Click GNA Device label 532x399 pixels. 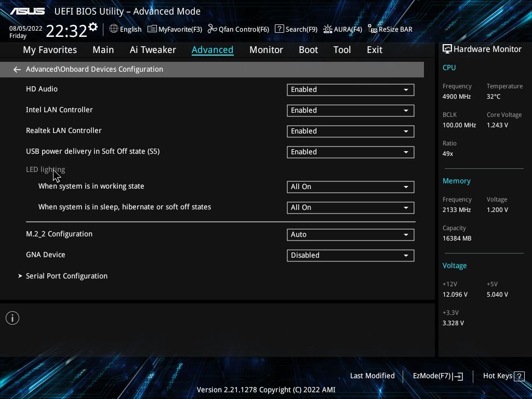click(46, 255)
